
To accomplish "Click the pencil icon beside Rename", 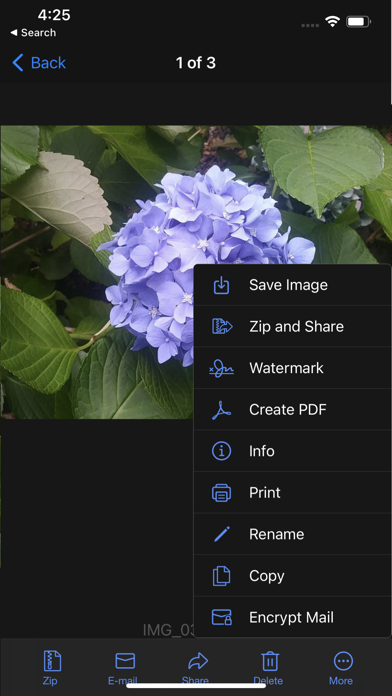I will (x=222, y=534).
